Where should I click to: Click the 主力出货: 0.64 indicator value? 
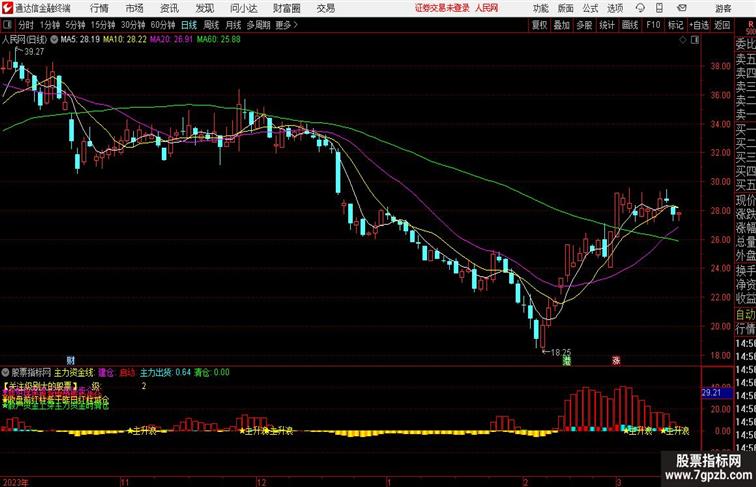click(x=165, y=372)
